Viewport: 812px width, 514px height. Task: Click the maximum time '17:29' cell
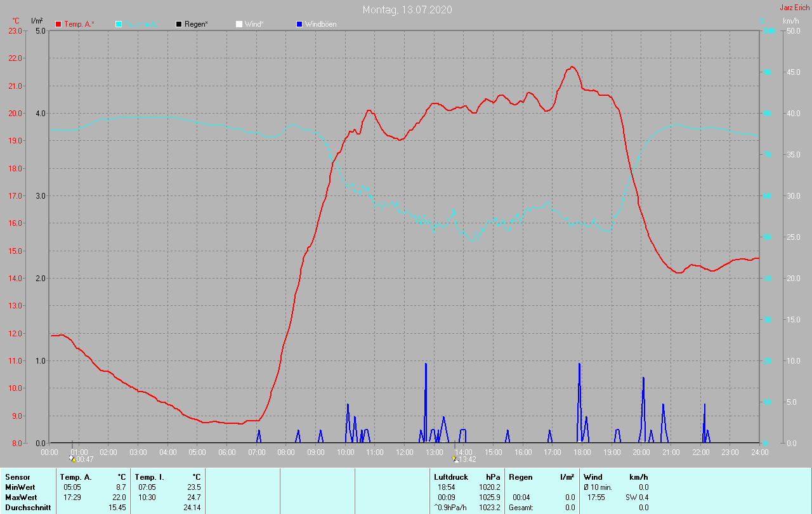[72, 498]
